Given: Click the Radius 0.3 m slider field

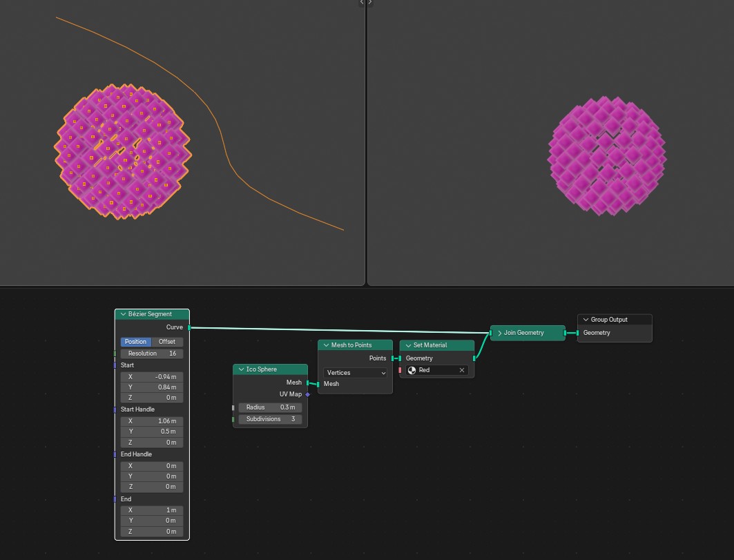Looking at the screenshot, I should coord(270,408).
